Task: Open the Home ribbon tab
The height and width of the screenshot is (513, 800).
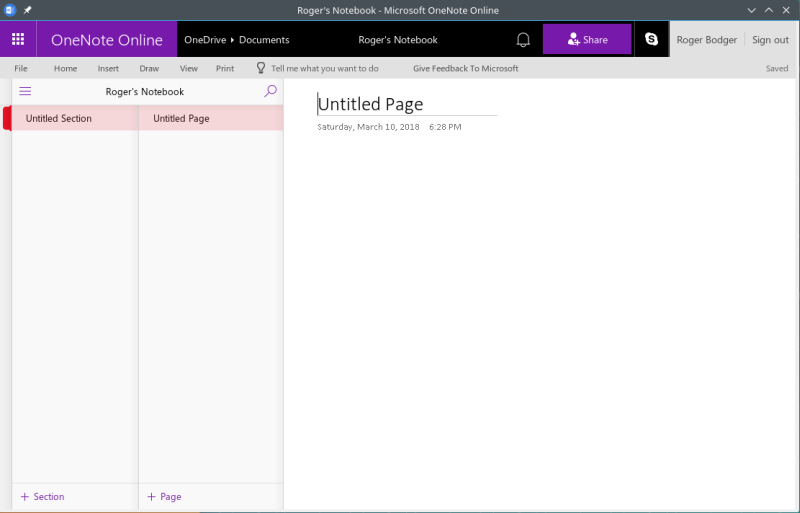Action: tap(65, 68)
